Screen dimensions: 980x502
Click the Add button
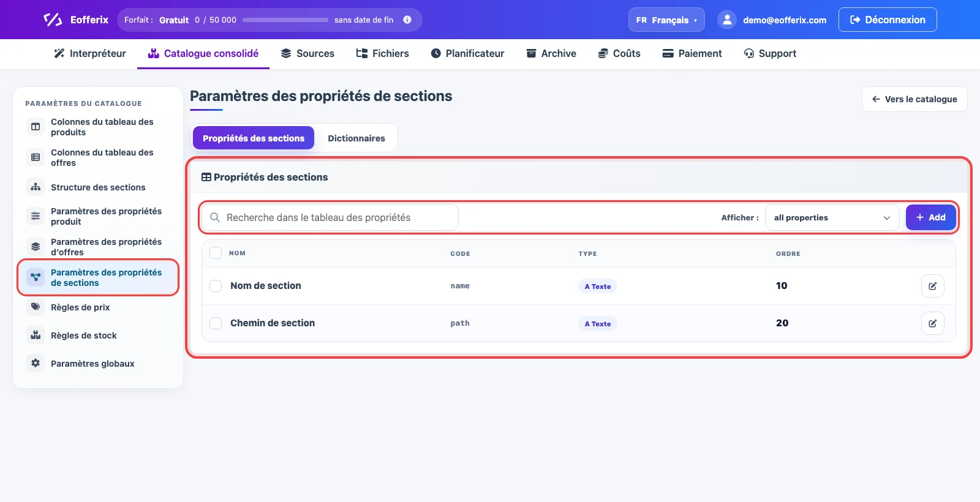coord(930,217)
